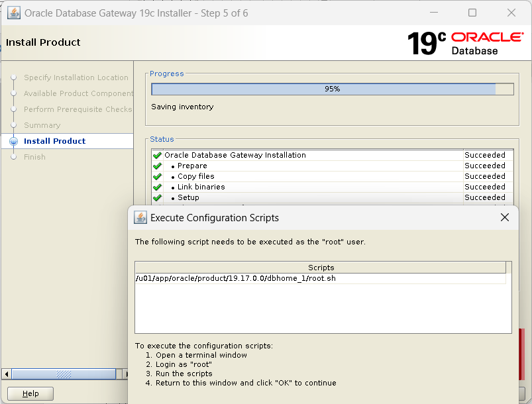Click the Oracle Database Gateway Installation row
This screenshot has width=532, height=404.
click(x=332, y=155)
